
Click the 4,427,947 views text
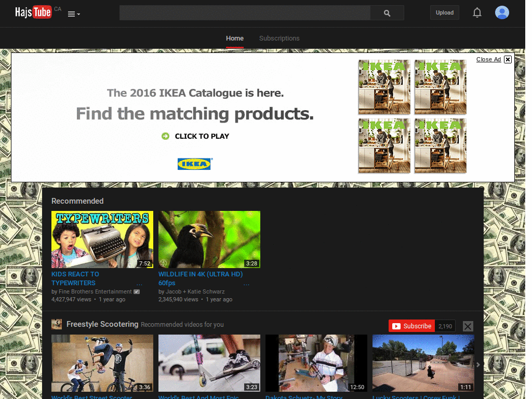point(71,299)
